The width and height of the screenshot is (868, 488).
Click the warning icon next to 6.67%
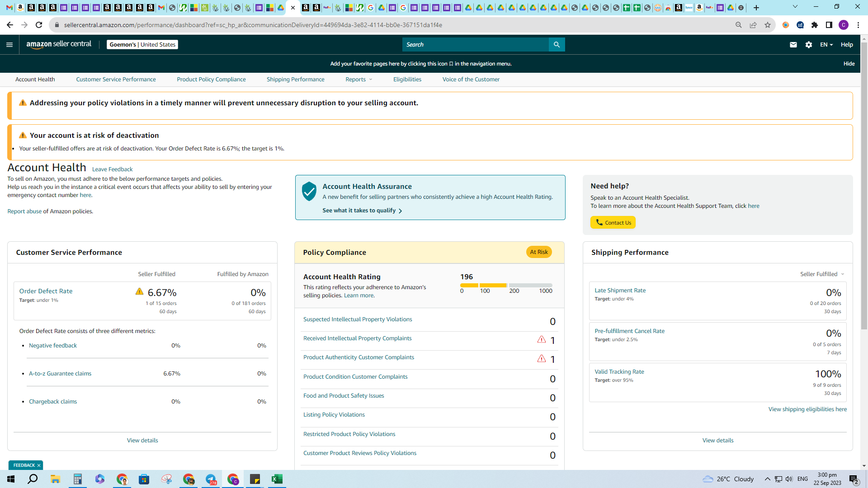coord(139,291)
